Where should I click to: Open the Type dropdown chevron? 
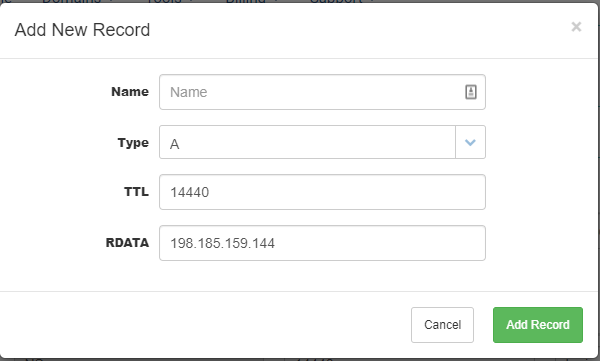click(470, 142)
